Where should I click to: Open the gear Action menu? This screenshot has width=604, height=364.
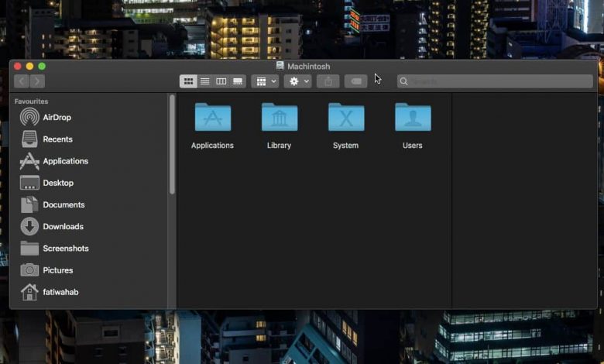coord(298,81)
